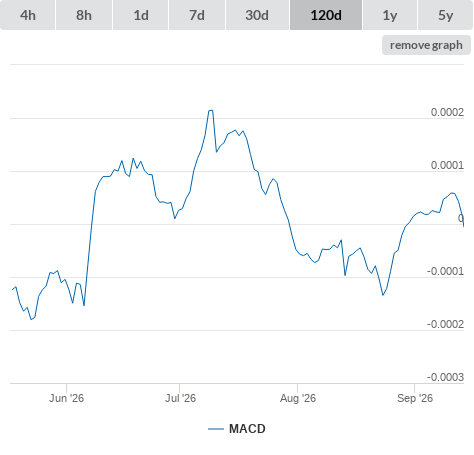Click the Jun '26 axis label

tap(66, 398)
